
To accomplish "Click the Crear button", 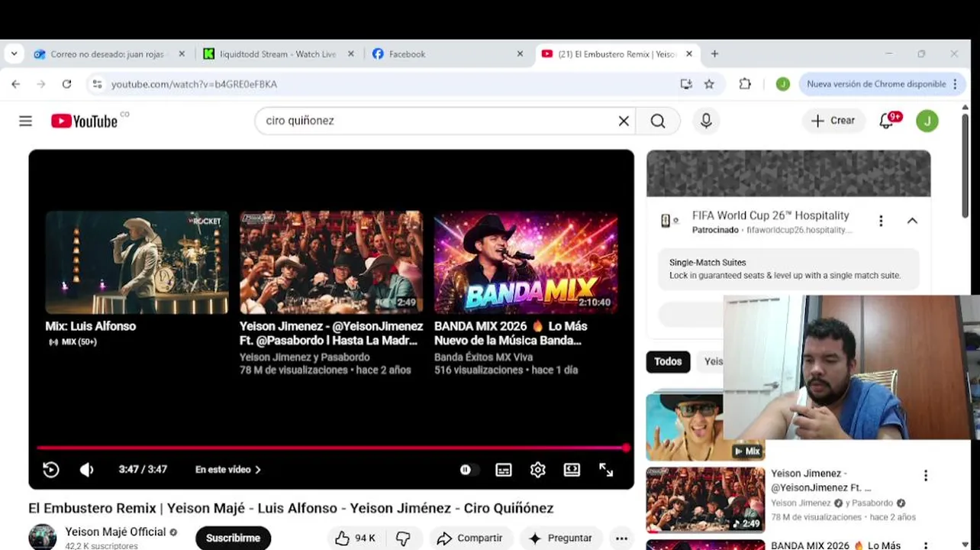I will [833, 121].
